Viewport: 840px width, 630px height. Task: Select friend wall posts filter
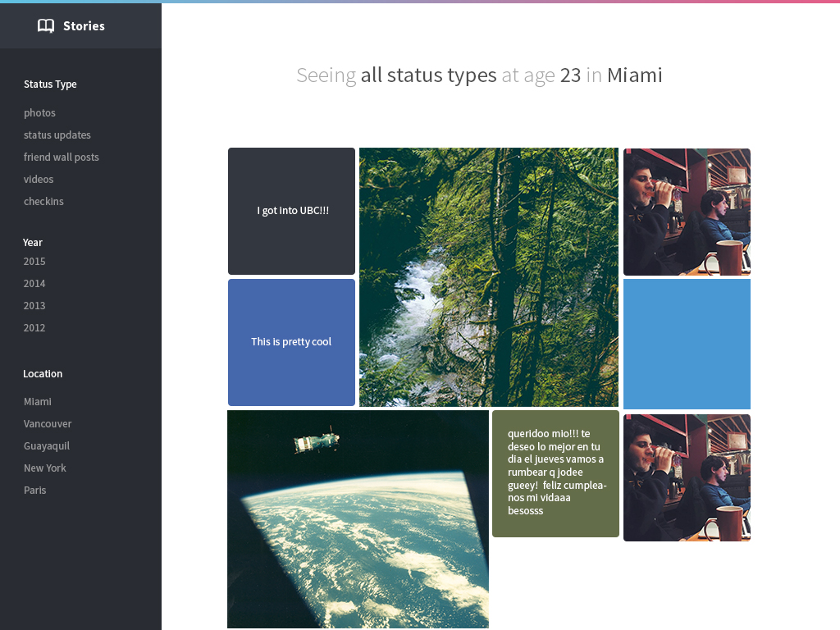tap(61, 157)
